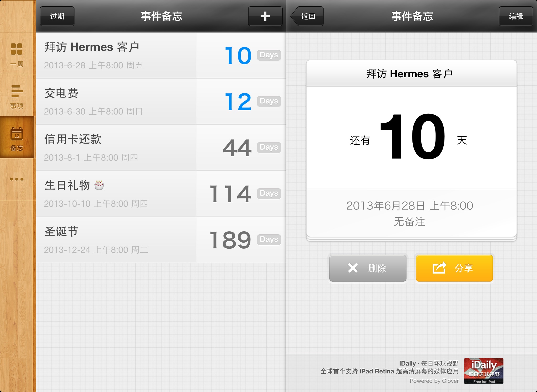Select date text 2013-12-24 上午8:00 周二
The height and width of the screenshot is (392, 537).
tap(96, 250)
